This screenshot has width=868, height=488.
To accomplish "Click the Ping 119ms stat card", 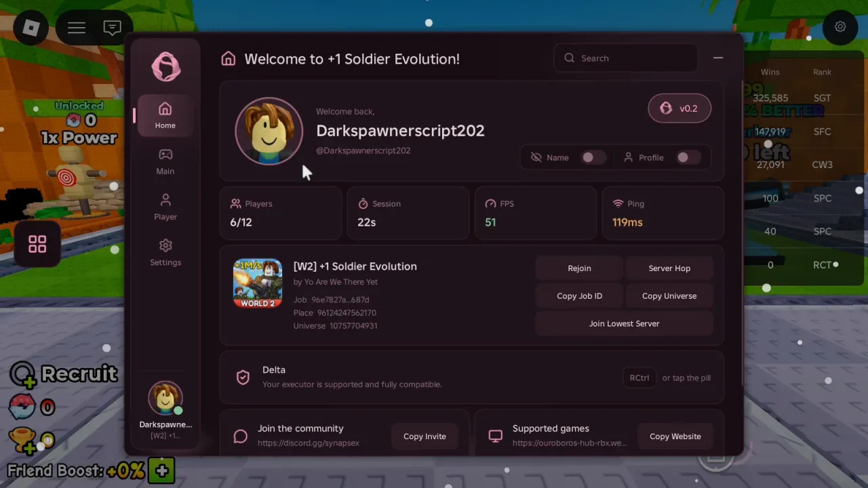I will (663, 213).
